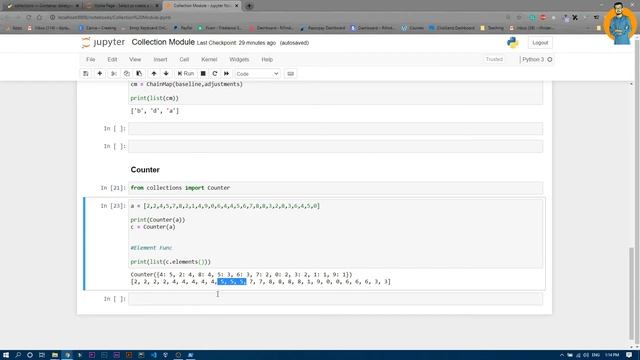This screenshot has height=360, width=640.
Task: Click the ENG language indicator
Action: click(596, 355)
